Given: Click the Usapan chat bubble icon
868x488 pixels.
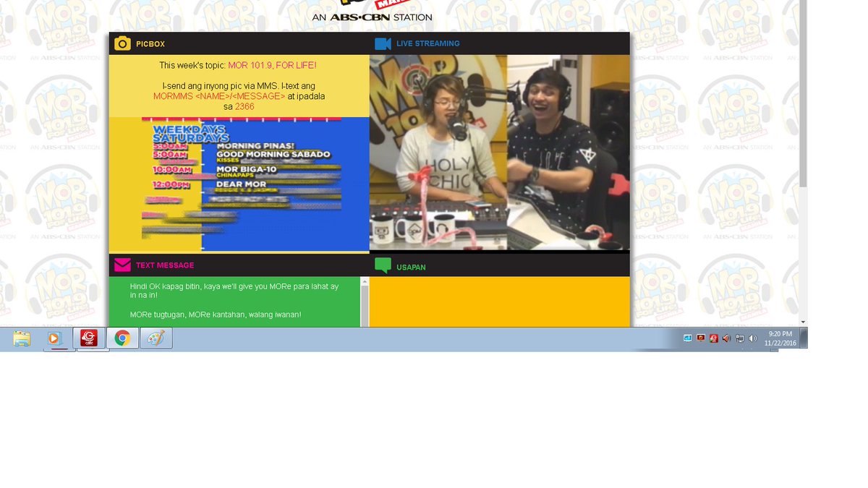Looking at the screenshot, I should pos(383,266).
